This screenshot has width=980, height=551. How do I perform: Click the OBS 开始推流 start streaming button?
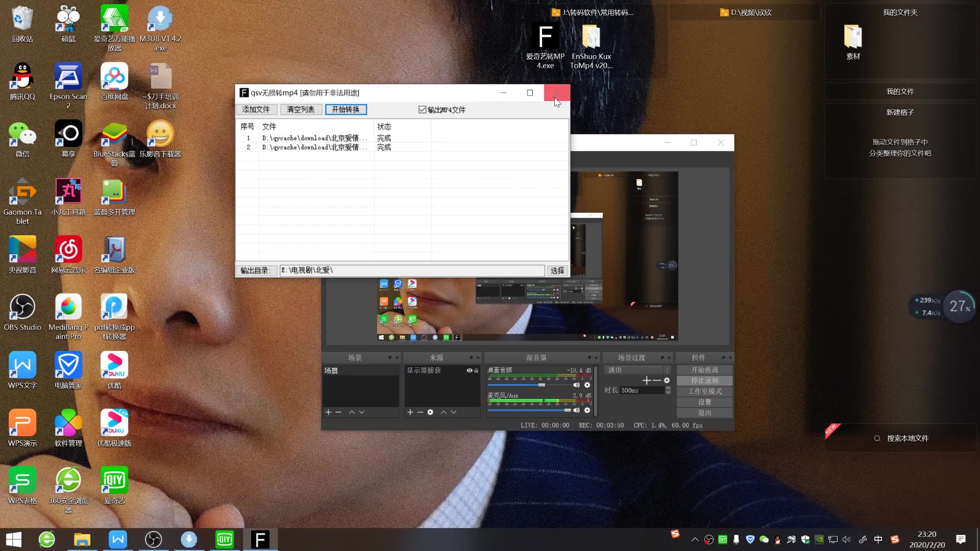click(x=704, y=369)
